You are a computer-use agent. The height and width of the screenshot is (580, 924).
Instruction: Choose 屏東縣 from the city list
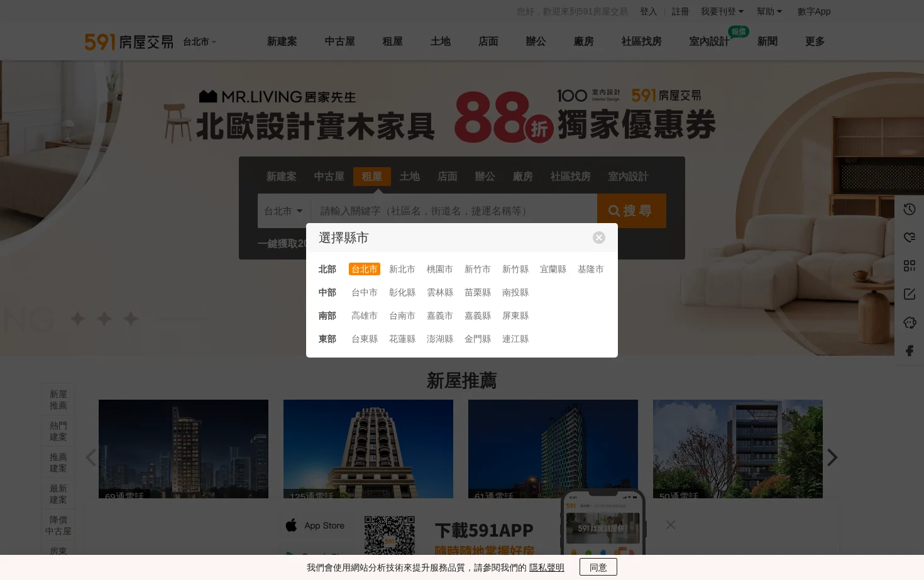coord(515,315)
